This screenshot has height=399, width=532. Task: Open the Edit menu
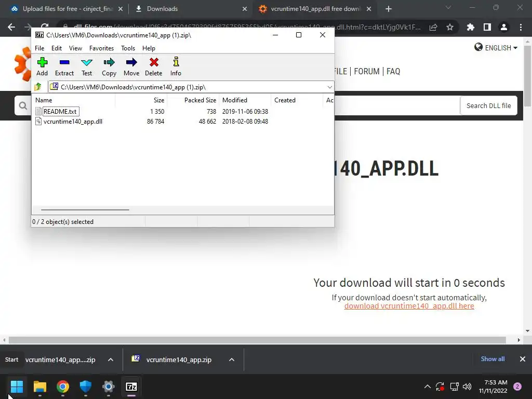pyautogui.click(x=56, y=48)
